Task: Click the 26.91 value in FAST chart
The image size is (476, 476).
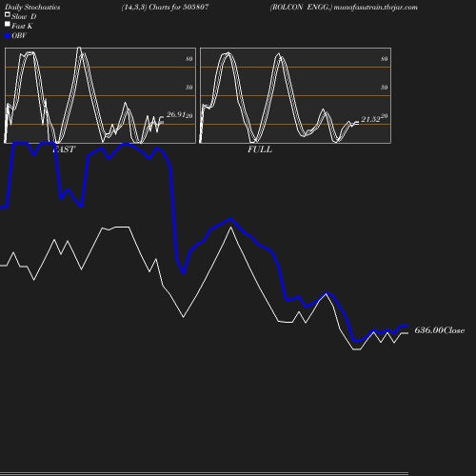Action: coord(176,114)
